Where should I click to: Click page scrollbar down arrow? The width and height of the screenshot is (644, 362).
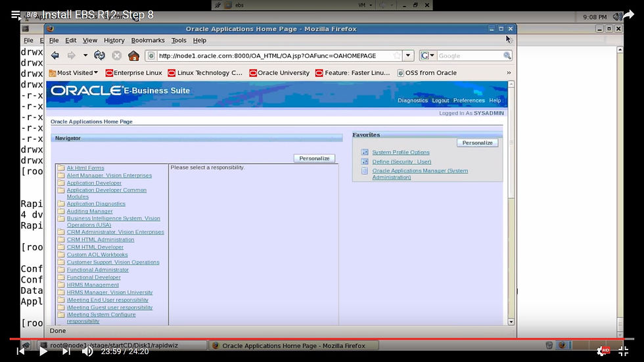[511, 322]
